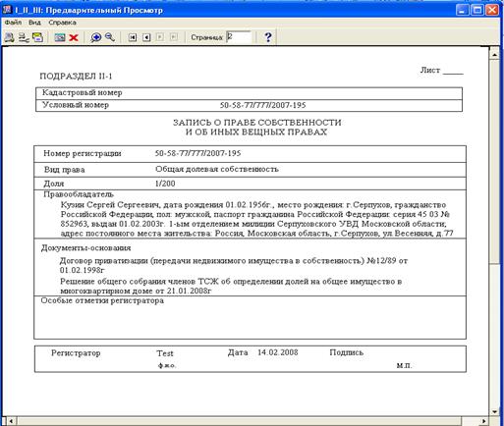504x426 pixels.
Task: Click Особые отметки регистратора label
Action: [x=102, y=300]
